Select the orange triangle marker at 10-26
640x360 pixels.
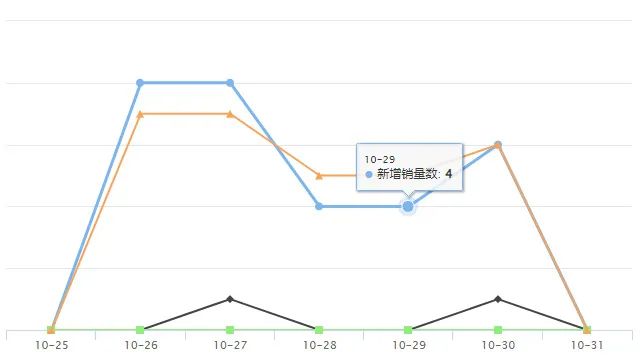(x=140, y=114)
